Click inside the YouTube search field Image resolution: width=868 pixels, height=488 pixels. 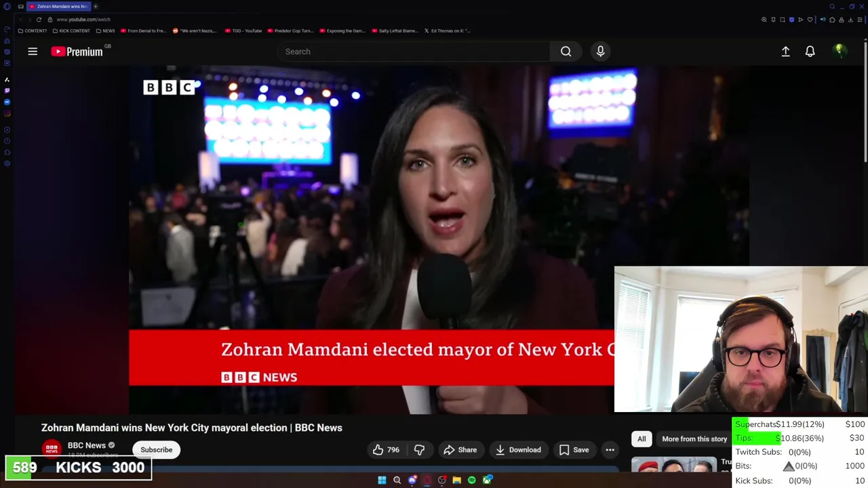(x=414, y=52)
